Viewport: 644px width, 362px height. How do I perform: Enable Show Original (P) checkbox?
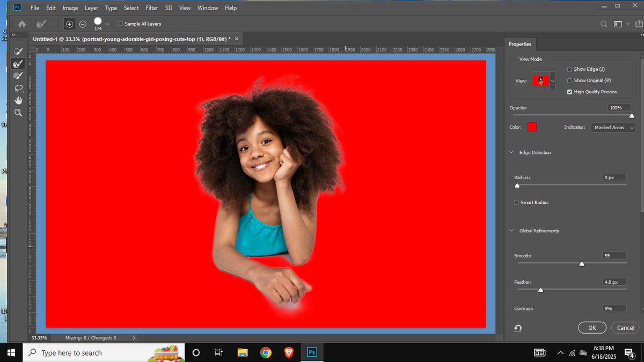click(569, 80)
